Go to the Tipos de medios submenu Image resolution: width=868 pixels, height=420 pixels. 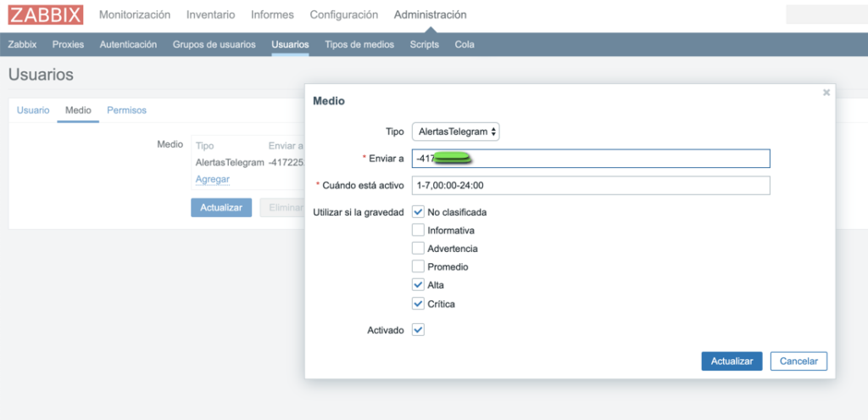tap(359, 44)
